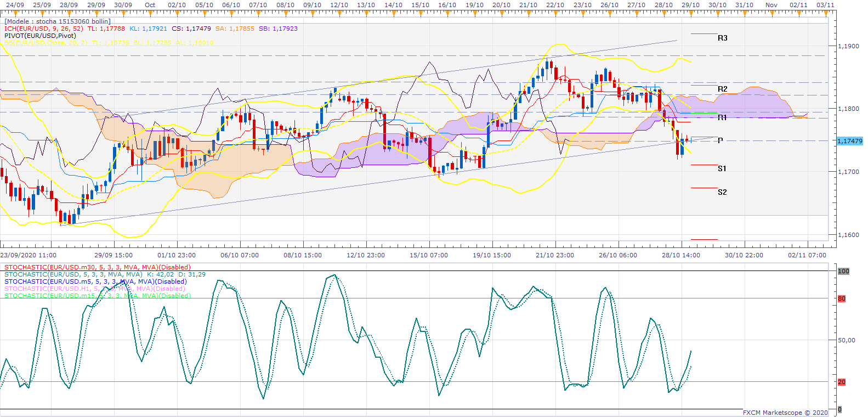
Task: Click the 28/10 14:00 time axis label
Action: click(681, 255)
